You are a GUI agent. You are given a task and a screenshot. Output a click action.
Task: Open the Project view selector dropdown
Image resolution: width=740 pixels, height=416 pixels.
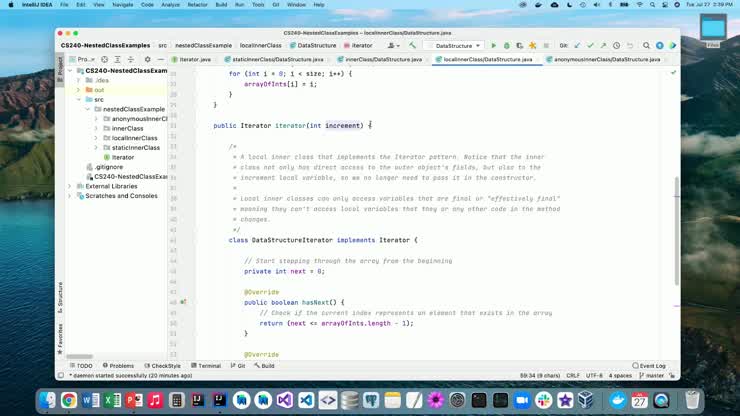click(82, 59)
